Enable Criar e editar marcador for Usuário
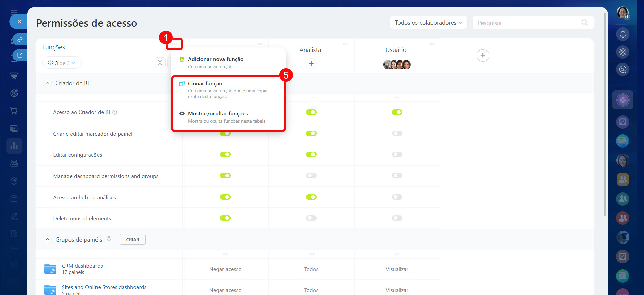Image resolution: width=644 pixels, height=295 pixels. pos(397,133)
